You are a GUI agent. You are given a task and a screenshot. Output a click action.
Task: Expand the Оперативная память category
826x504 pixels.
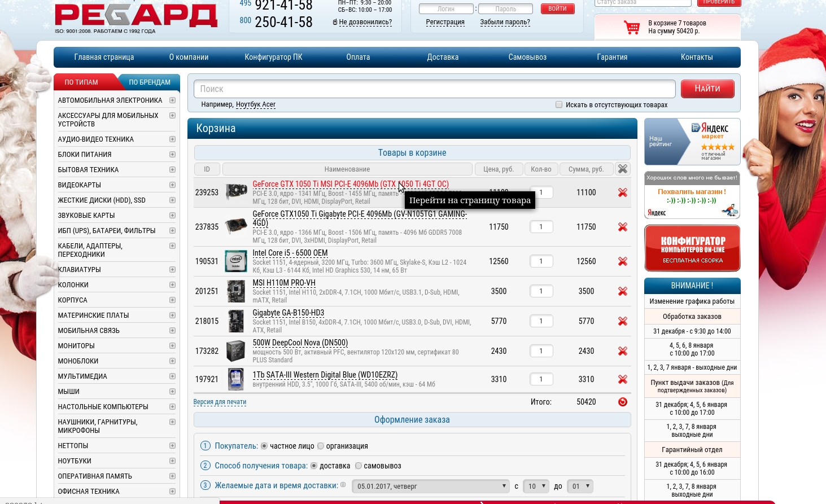pos(172,476)
